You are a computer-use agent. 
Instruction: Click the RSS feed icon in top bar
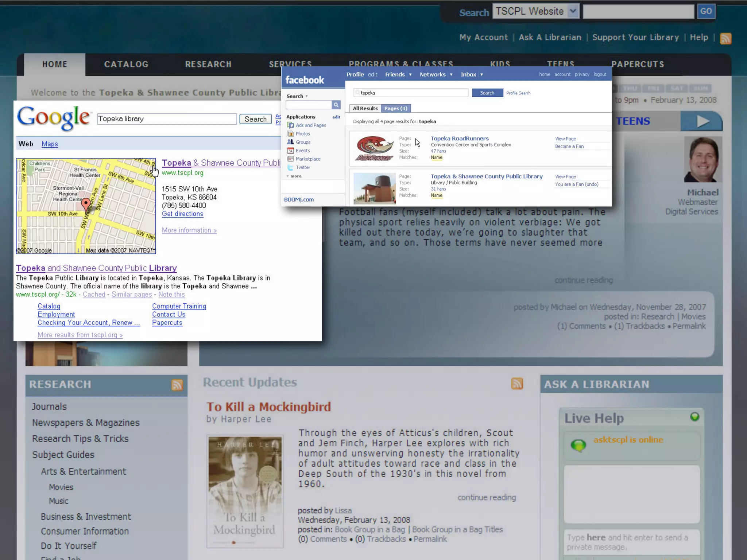tap(725, 38)
